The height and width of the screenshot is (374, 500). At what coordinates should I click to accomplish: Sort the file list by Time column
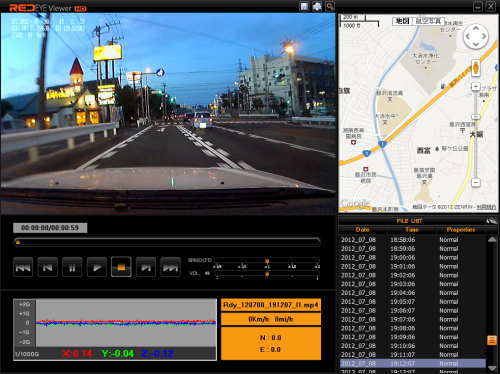point(412,230)
